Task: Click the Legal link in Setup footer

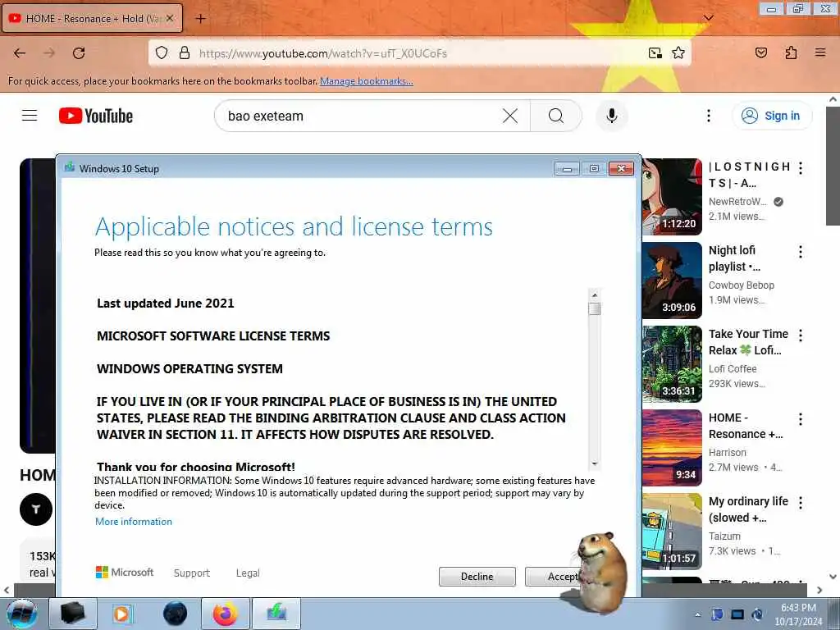Action: 248,573
